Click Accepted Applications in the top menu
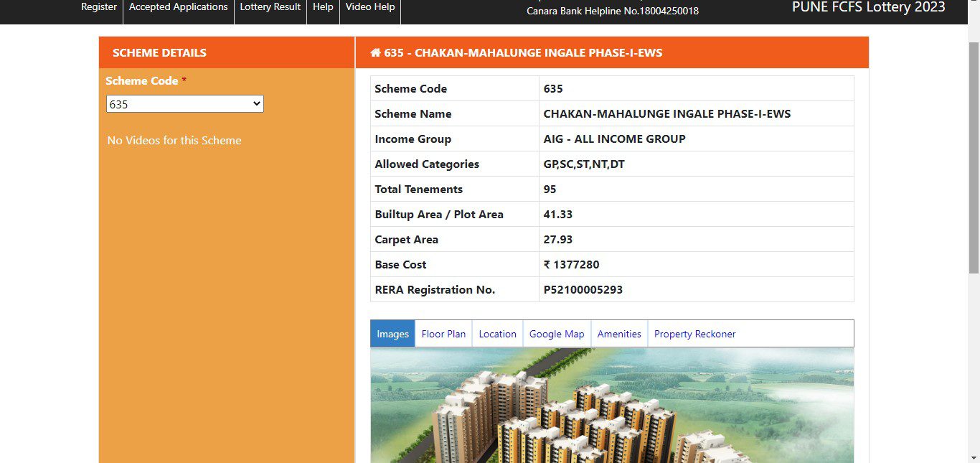Screen dimensions: 980x463 tap(178, 6)
